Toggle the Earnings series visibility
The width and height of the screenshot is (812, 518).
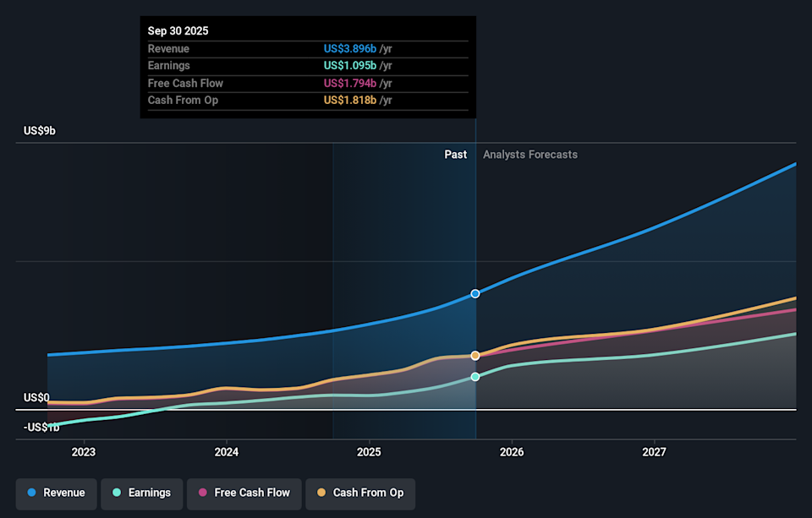coord(141,493)
